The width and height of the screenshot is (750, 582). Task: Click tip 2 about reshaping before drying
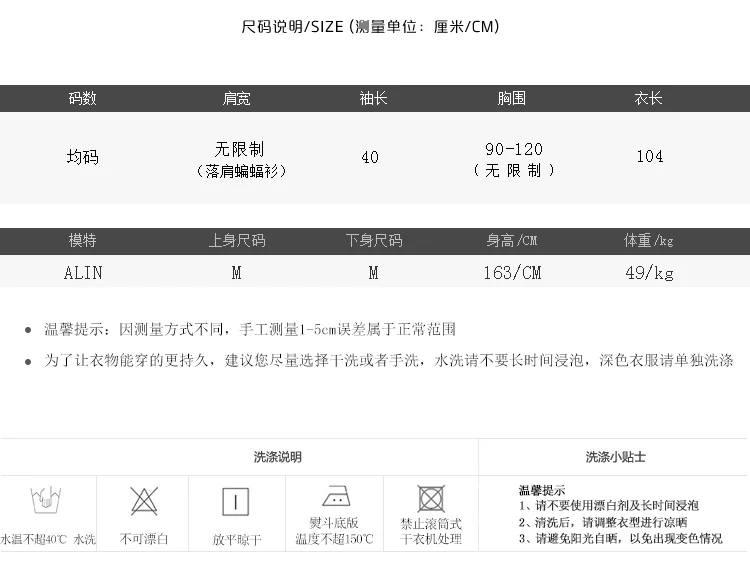tap(603, 522)
